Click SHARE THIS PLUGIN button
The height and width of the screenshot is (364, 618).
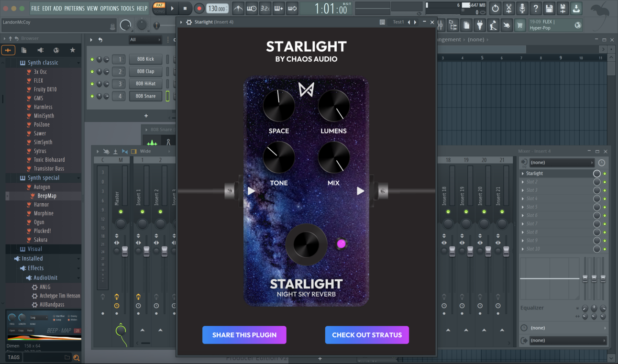click(x=244, y=335)
